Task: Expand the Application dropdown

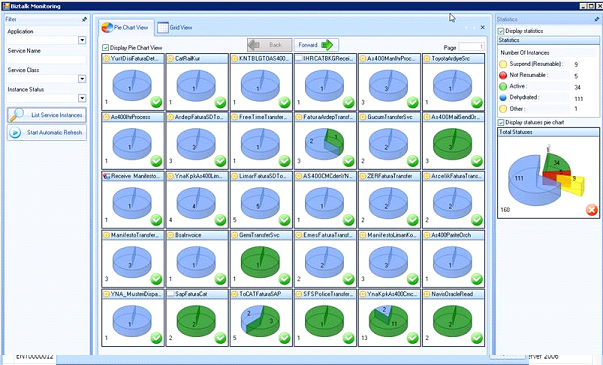Action: (x=82, y=40)
